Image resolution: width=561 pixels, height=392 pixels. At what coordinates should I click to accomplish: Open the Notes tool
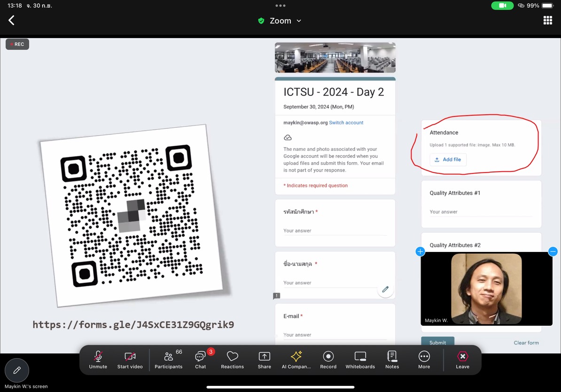coord(392,360)
